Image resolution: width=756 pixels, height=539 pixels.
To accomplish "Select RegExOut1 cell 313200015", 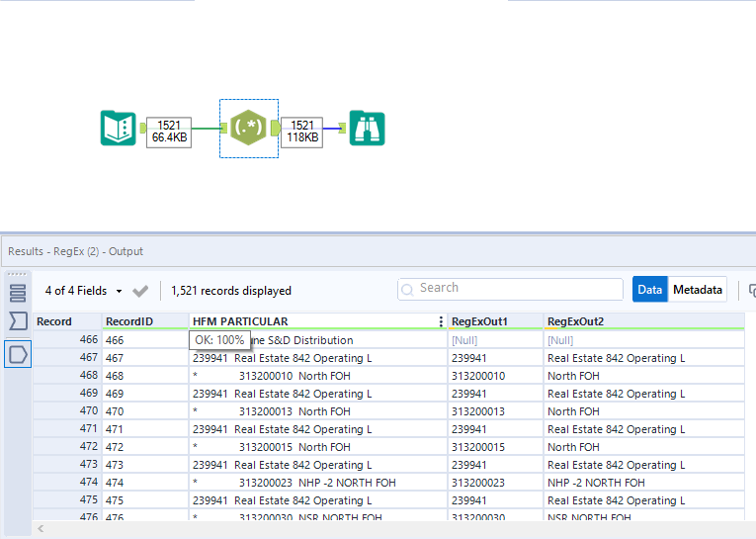I will click(x=495, y=447).
